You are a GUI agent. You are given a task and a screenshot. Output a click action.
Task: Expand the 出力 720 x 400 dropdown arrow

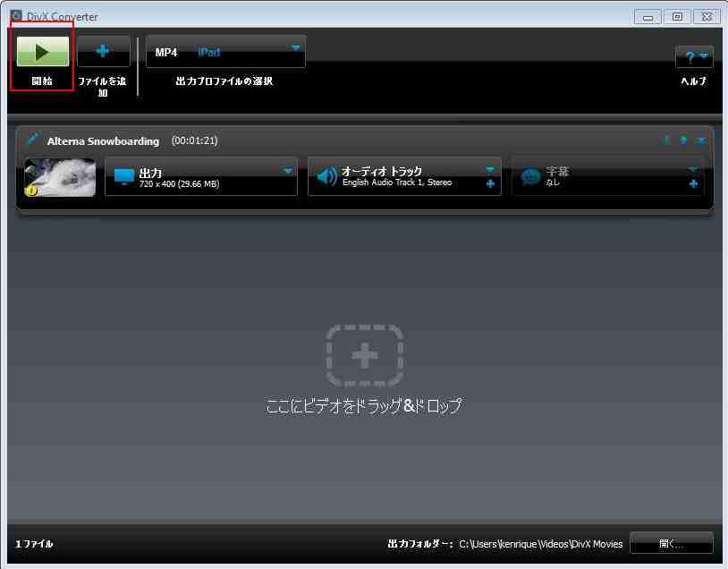pos(288,171)
